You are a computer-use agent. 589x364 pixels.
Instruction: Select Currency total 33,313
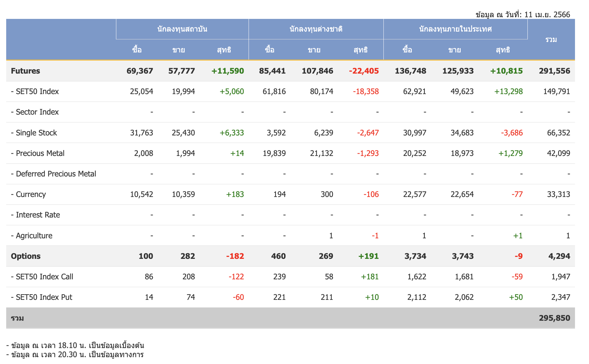click(x=559, y=194)
